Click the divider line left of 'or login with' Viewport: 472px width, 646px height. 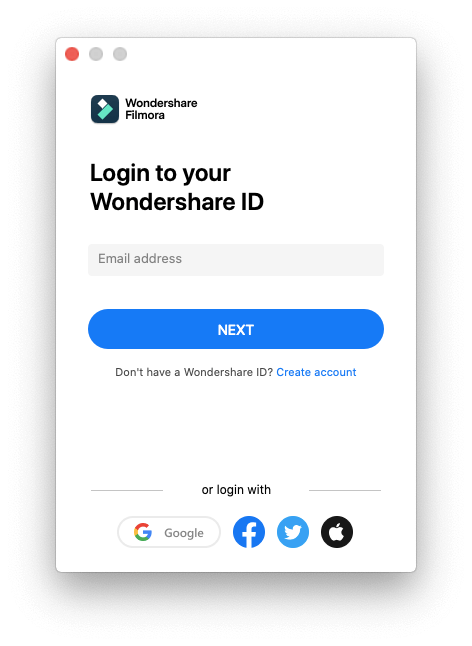click(x=127, y=490)
